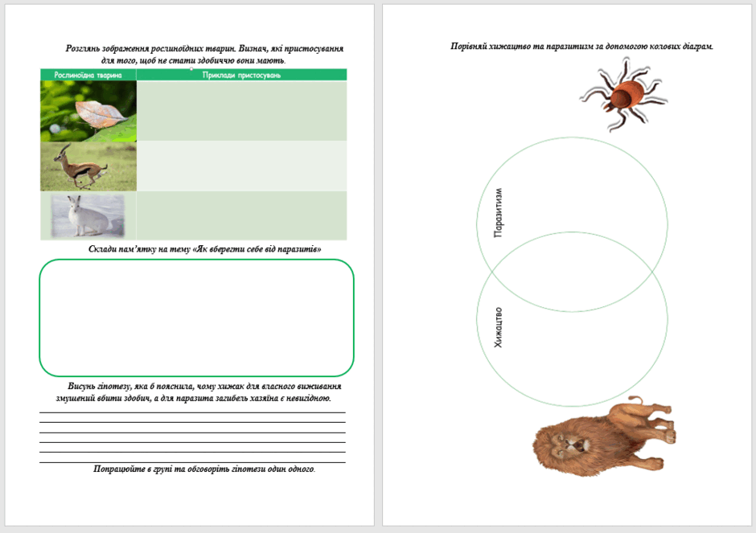This screenshot has width=756, height=533.
Task: Click the empty cell beside gazelle image
Action: tap(241, 166)
